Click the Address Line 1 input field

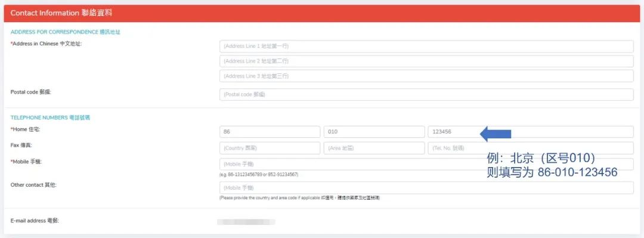[426, 47]
